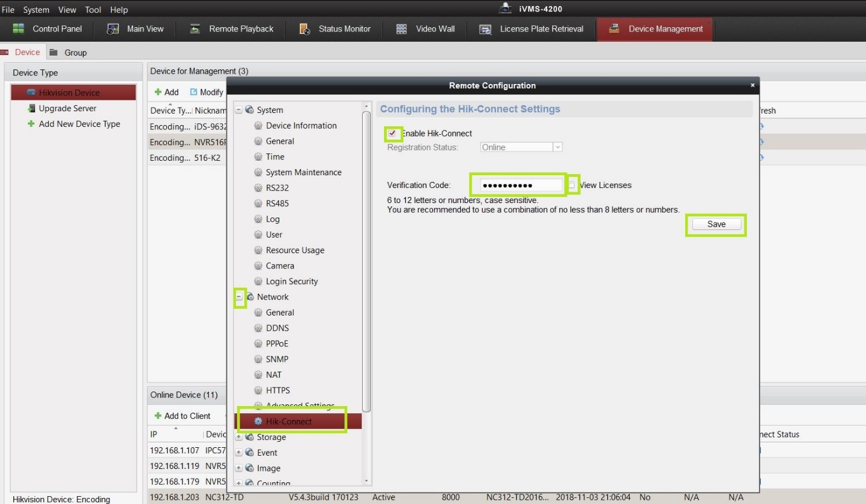Close the Remote Configuration dialog
The image size is (866, 504).
(752, 86)
